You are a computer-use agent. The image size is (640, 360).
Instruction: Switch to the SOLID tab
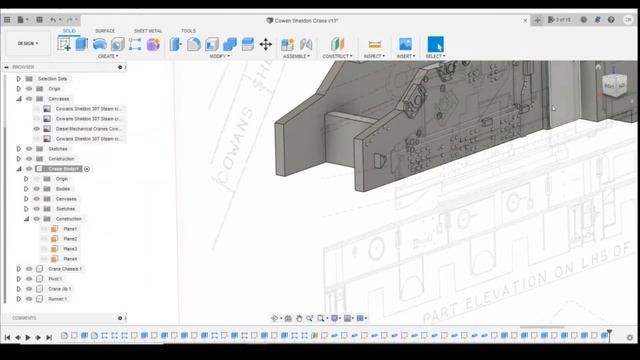(69, 31)
